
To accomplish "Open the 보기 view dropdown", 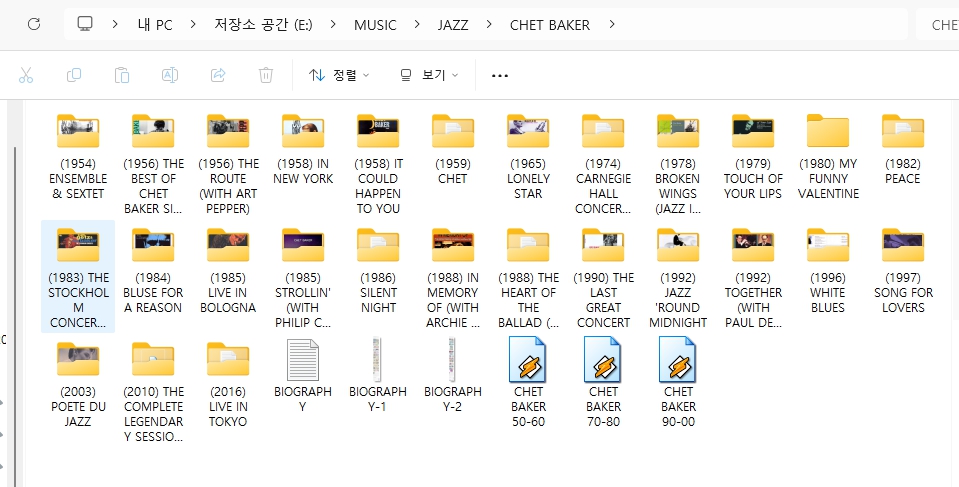I will tap(428, 75).
